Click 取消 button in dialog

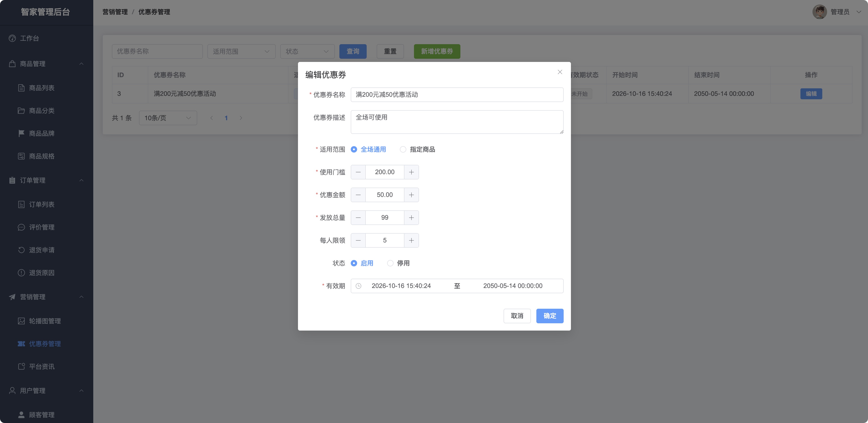coord(517,316)
